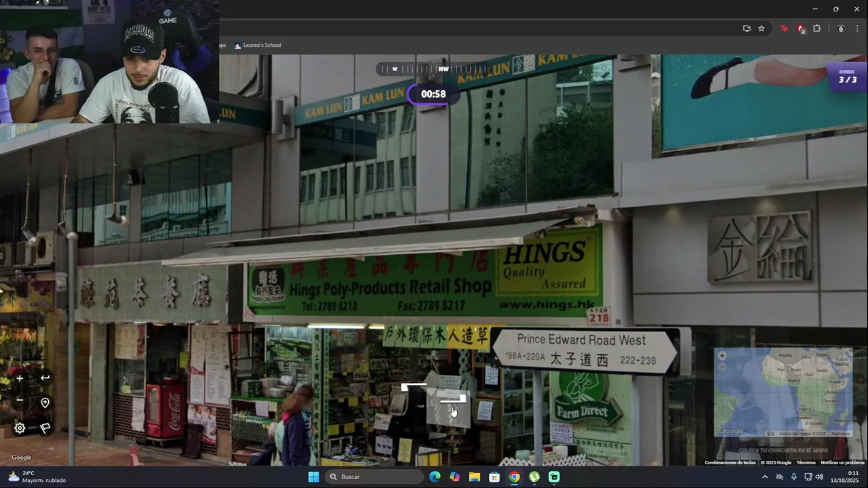Return to the checkpoint location pin button

pos(45,403)
